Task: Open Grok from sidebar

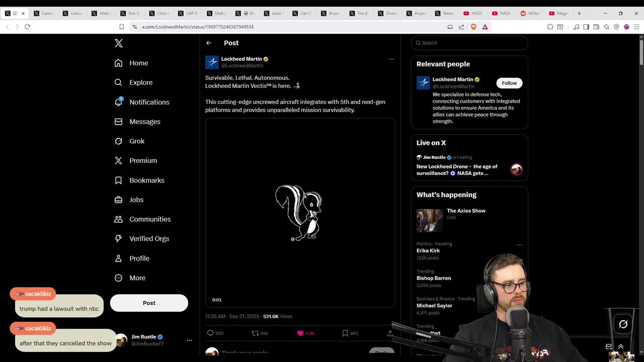Action: click(130, 141)
